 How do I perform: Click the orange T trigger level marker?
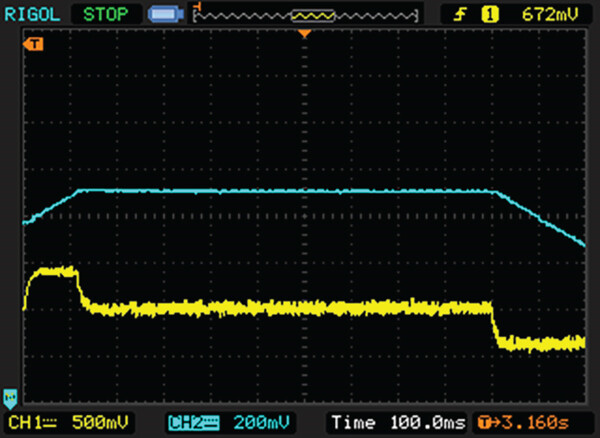[x=33, y=44]
